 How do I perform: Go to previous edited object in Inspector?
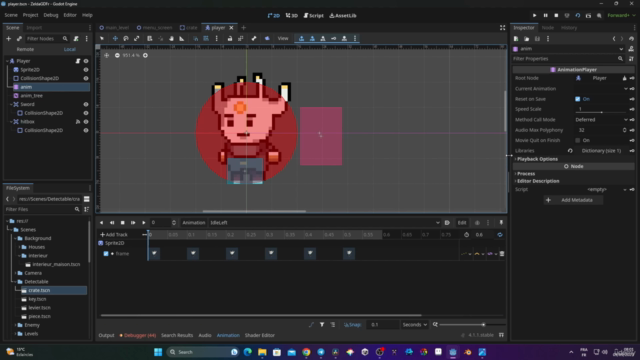pos(614,39)
